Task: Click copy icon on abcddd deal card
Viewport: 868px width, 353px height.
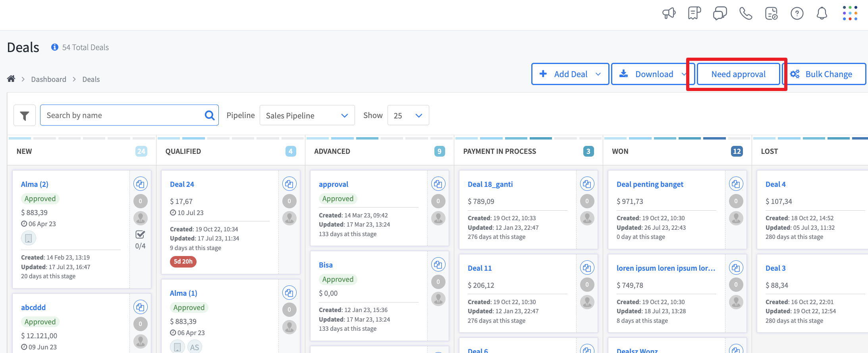Action: click(x=140, y=307)
